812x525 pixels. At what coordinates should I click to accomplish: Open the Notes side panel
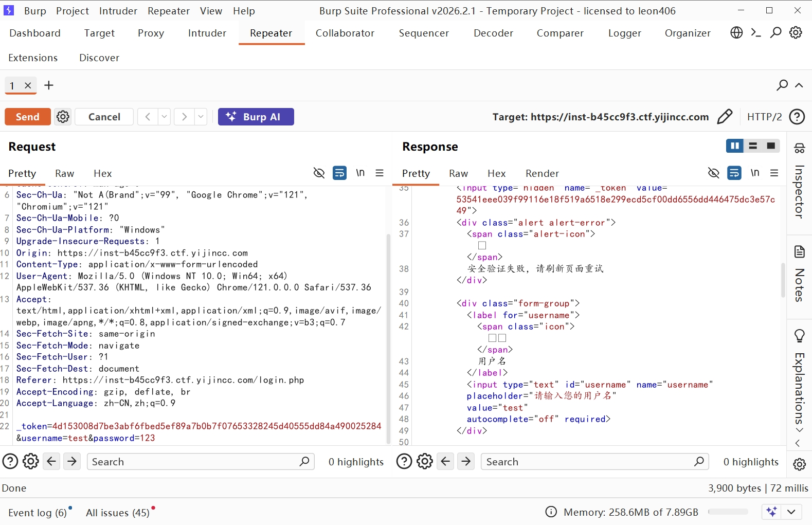[799, 274]
